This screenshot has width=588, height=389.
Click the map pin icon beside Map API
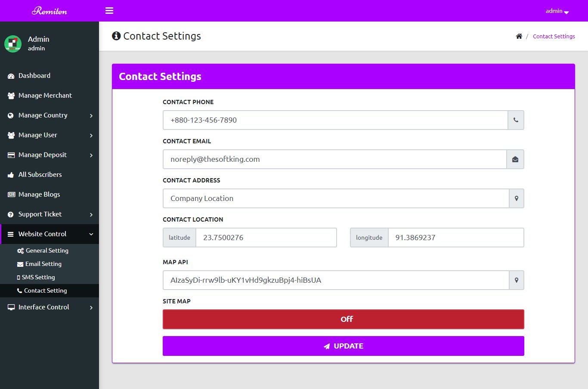(x=517, y=280)
